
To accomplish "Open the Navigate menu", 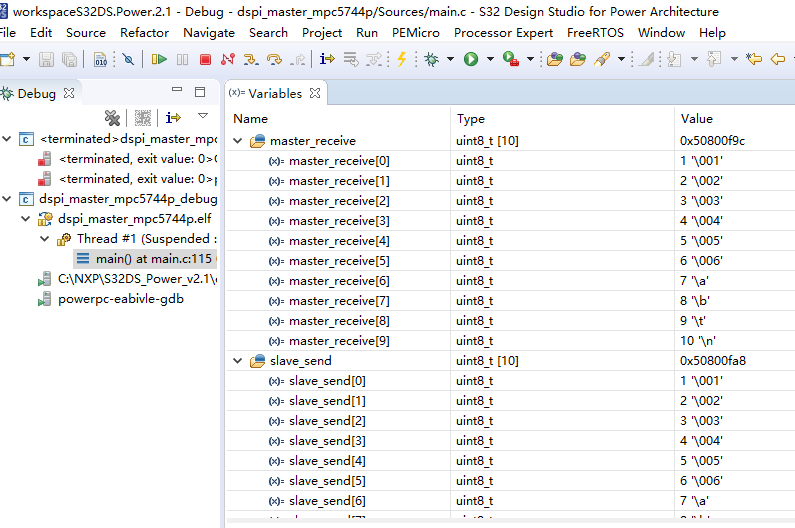I will click(x=209, y=32).
